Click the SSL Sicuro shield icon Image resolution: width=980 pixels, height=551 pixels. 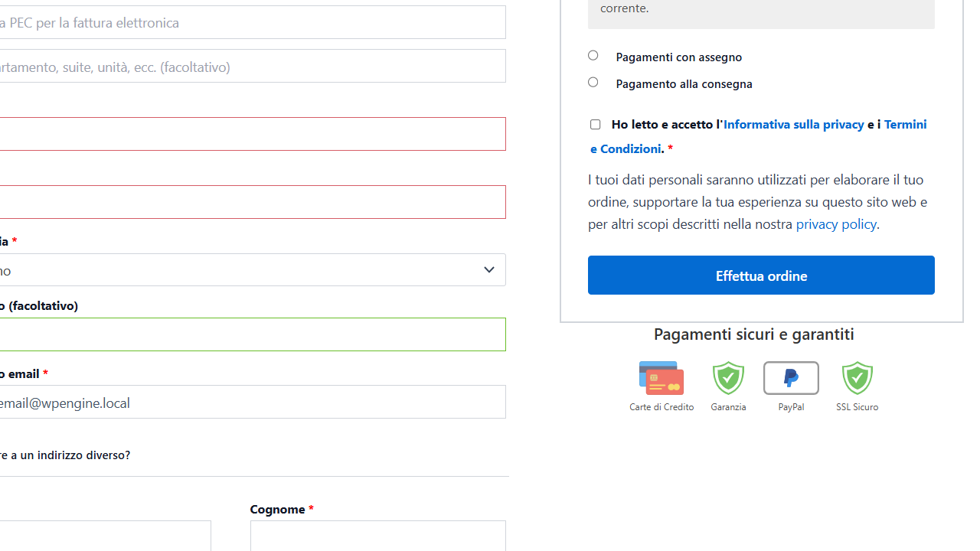click(857, 378)
